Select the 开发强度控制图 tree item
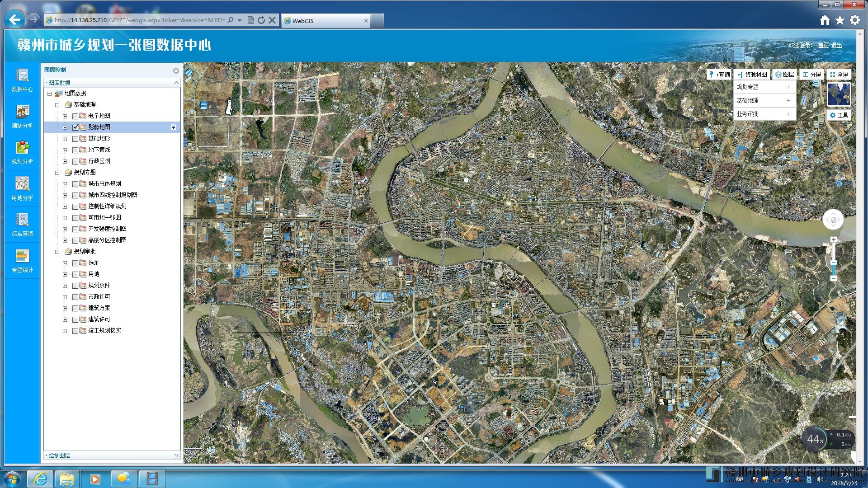 click(107, 229)
